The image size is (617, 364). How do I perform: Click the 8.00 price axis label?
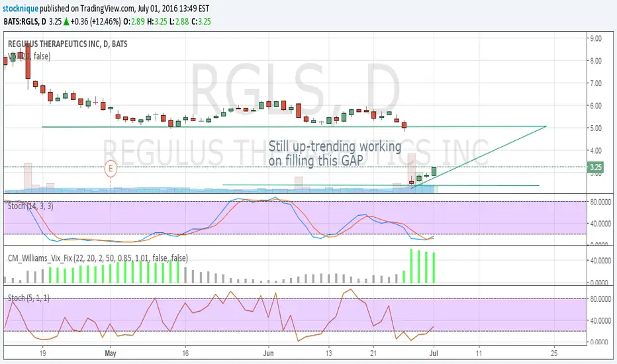click(596, 61)
